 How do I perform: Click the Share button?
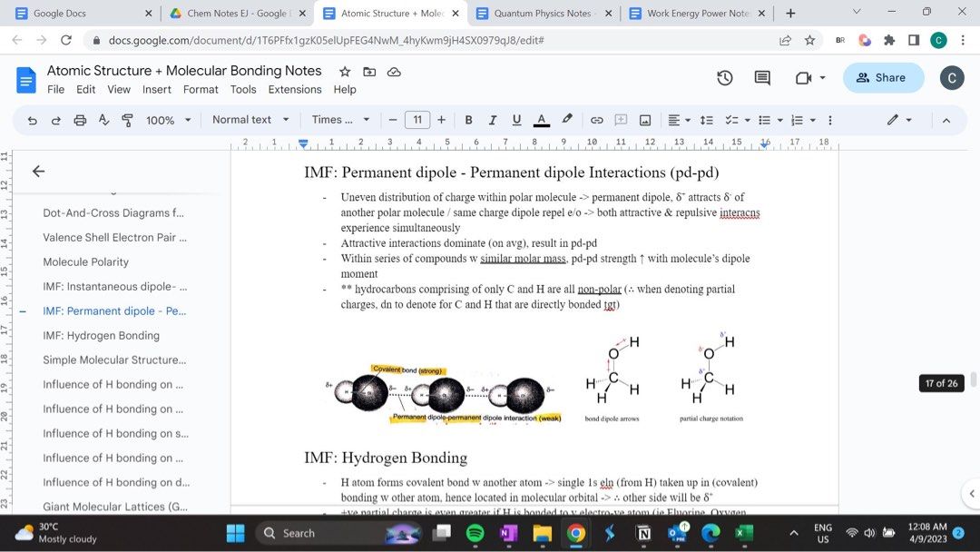pyautogui.click(x=882, y=78)
